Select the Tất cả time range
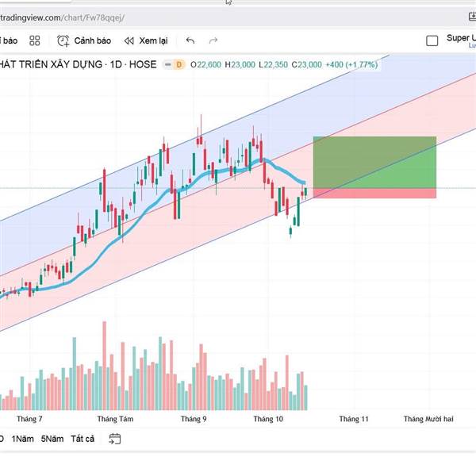Viewport: 476px width, 476px height. click(83, 439)
